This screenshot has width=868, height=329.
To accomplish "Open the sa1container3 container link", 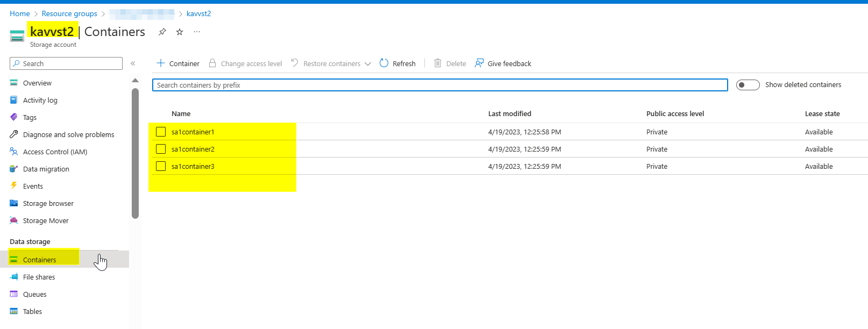I will [193, 166].
